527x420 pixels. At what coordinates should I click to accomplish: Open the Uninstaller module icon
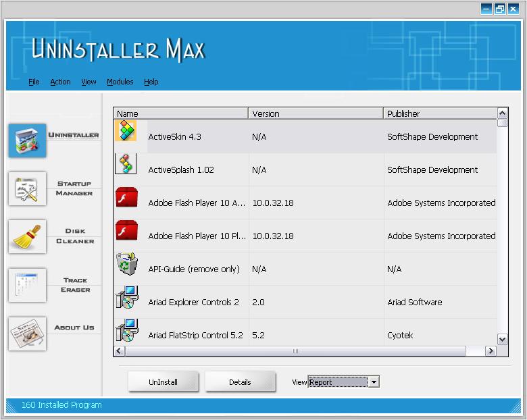27,140
